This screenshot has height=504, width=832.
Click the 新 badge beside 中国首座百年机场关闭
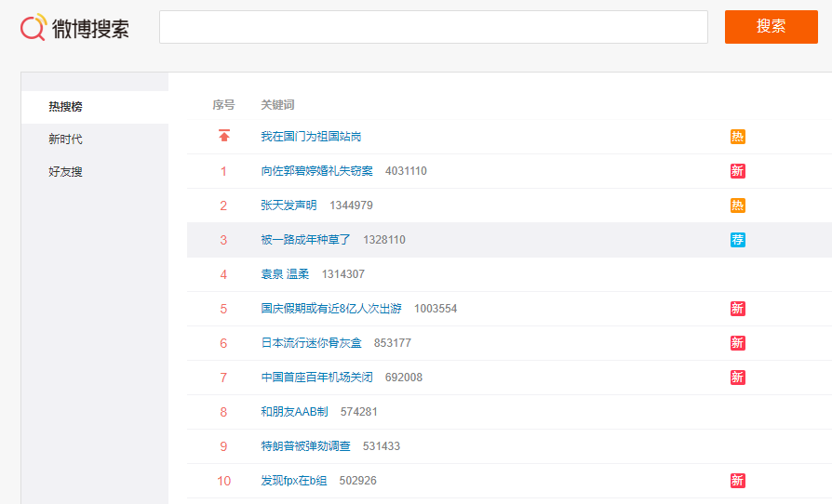738,378
